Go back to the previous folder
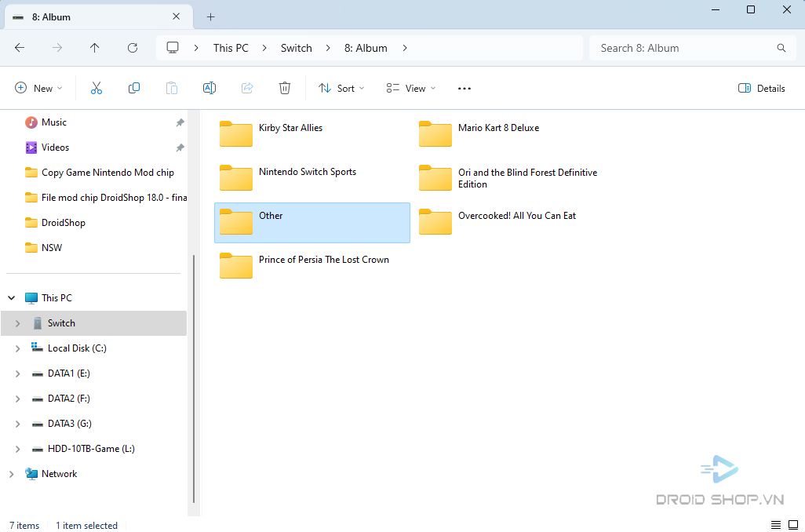 coord(20,48)
